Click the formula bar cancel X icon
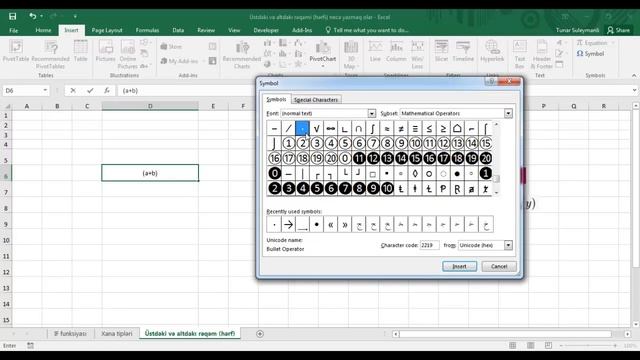The width and height of the screenshot is (640, 360). click(x=73, y=91)
